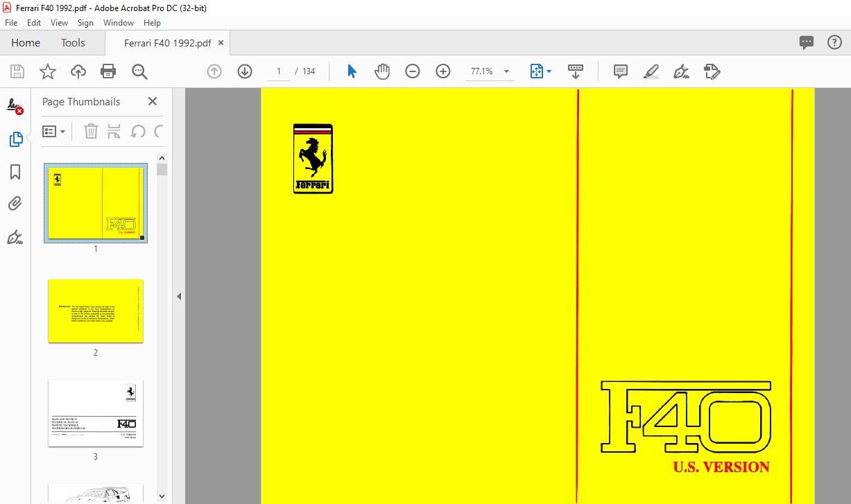851x504 pixels.
Task: Go to next page arrow
Action: click(245, 71)
